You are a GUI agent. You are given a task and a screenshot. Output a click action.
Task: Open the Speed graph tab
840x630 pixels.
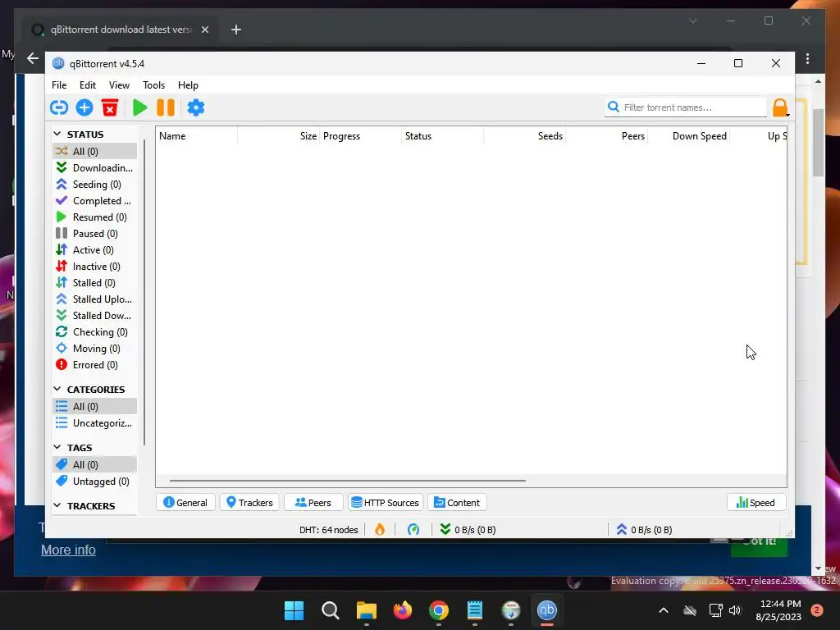click(756, 503)
